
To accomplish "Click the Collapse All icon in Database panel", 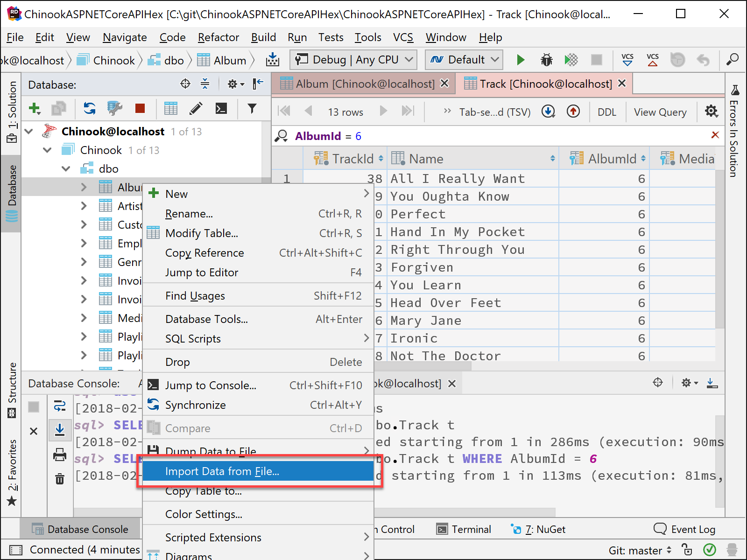I will click(205, 84).
